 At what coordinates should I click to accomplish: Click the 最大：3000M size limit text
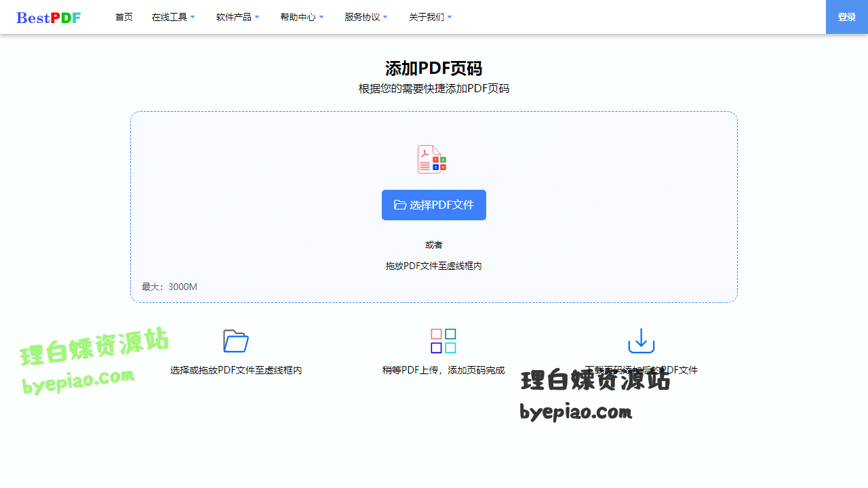pos(170,287)
